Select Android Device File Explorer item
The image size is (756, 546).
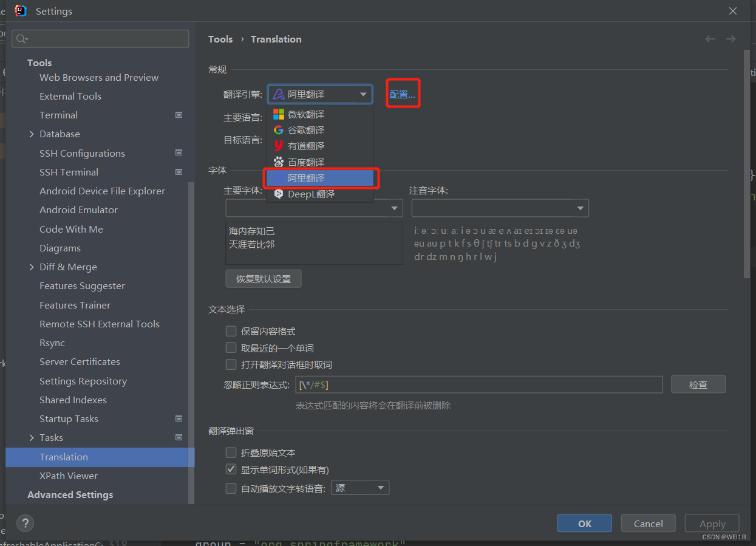pos(102,191)
